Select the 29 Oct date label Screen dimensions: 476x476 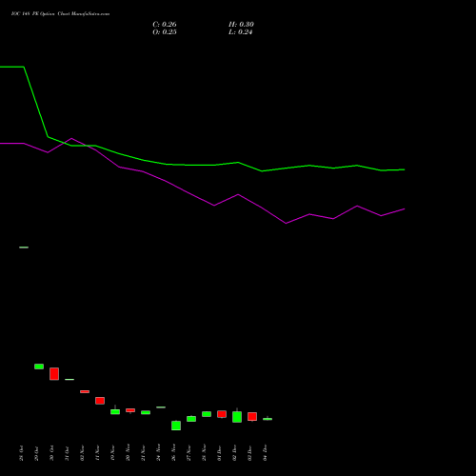pyautogui.click(x=36, y=453)
